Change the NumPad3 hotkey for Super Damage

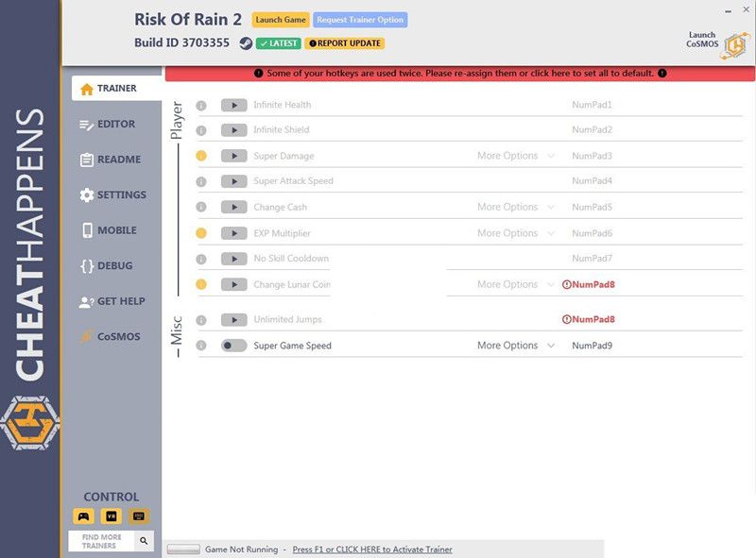593,156
